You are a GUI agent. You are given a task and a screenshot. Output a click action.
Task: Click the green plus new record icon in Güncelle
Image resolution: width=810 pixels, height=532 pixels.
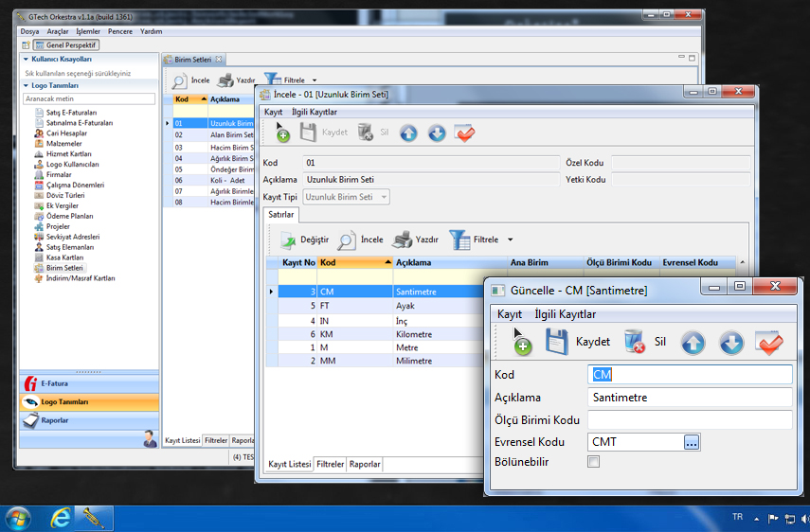pyautogui.click(x=521, y=344)
